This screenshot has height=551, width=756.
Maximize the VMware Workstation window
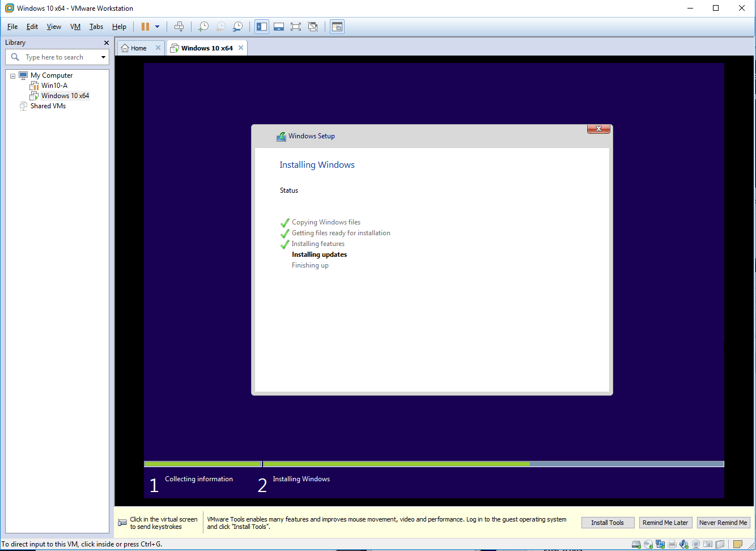(716, 8)
